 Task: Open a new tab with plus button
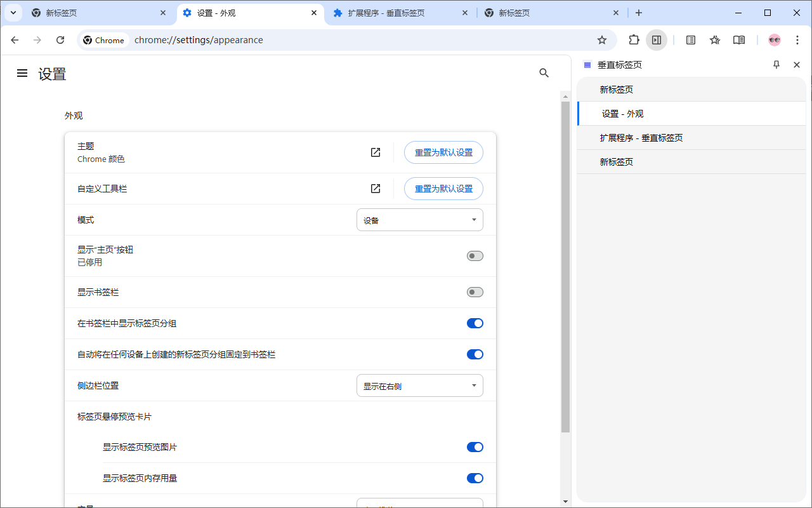639,13
